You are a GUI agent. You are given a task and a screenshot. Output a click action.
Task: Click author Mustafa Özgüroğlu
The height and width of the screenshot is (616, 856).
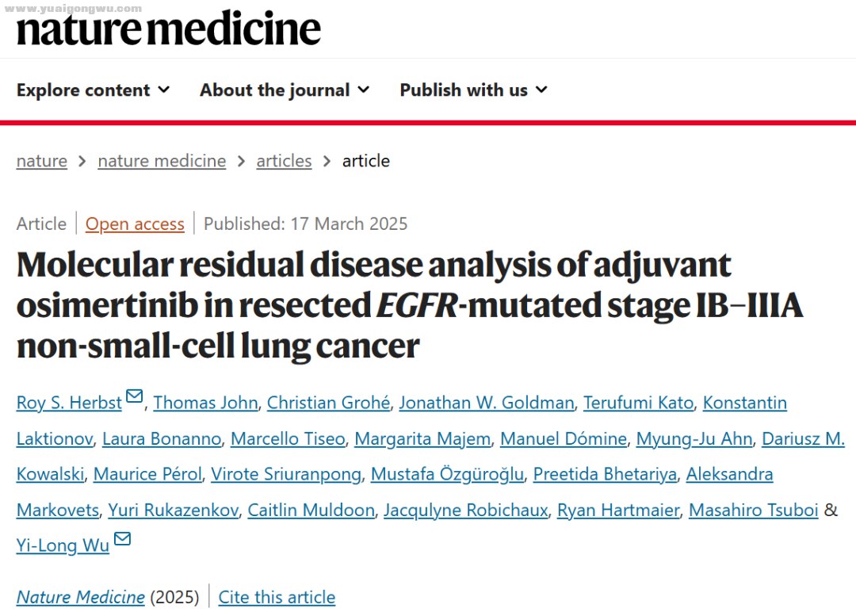coord(447,474)
